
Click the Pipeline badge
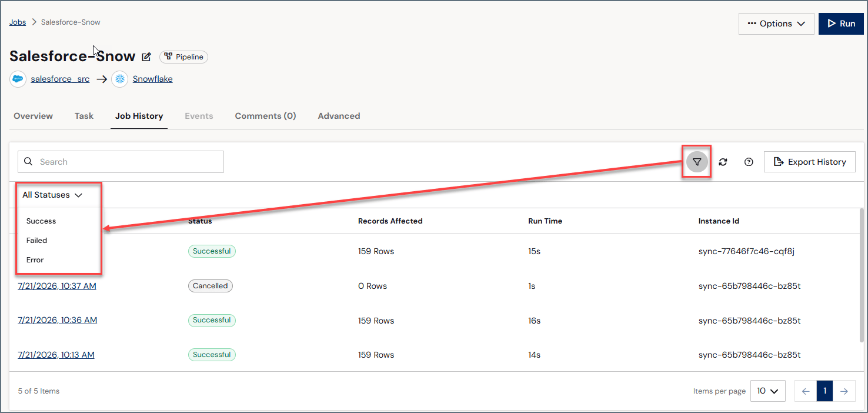(x=183, y=57)
